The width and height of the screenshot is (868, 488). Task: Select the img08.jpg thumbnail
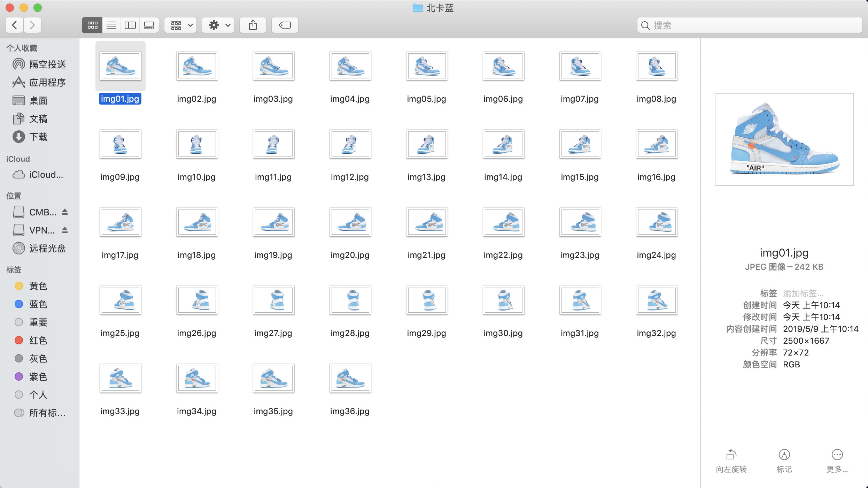[x=657, y=66]
